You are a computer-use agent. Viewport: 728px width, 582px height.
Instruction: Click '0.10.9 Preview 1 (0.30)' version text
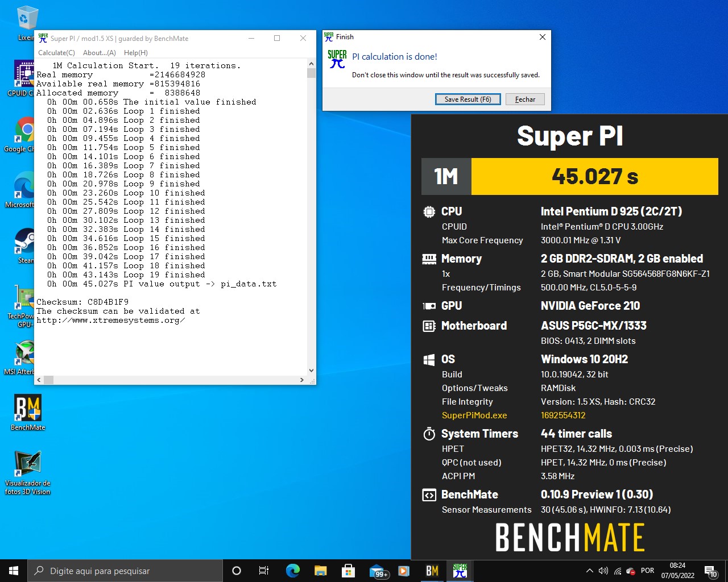pyautogui.click(x=597, y=494)
